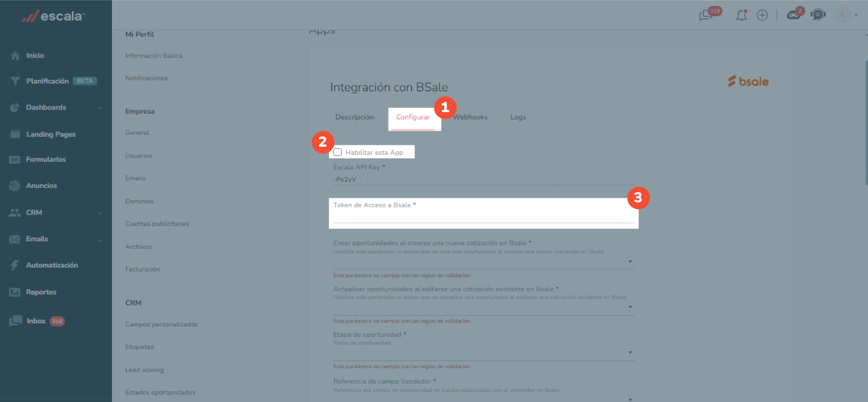Image resolution: width=868 pixels, height=402 pixels.
Task: Enable the Habilitar esta App checkbox
Action: pos(338,152)
